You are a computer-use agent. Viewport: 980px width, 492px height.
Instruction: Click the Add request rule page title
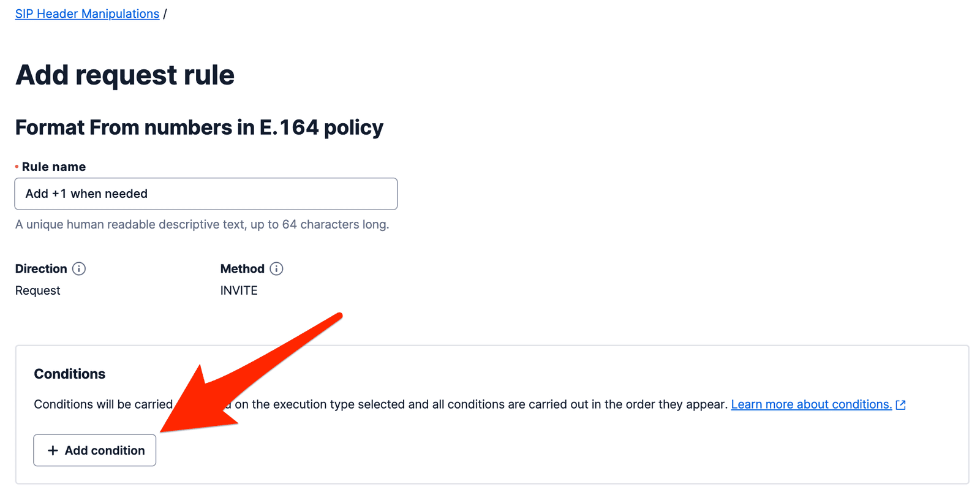click(124, 75)
